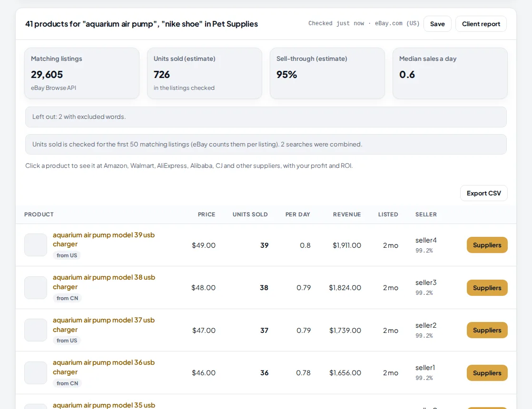Click the $49.00 price cell

204,245
